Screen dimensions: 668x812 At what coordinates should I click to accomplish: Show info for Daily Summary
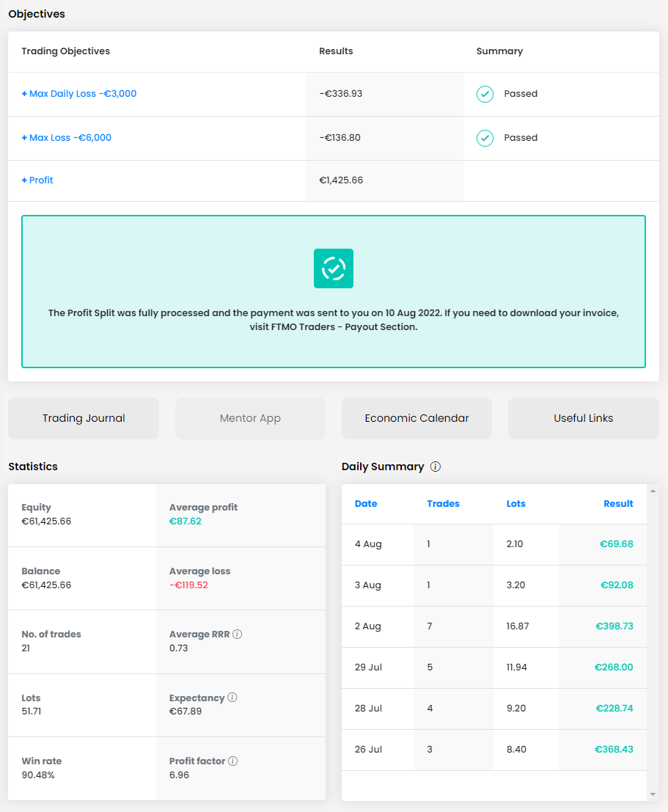436,467
